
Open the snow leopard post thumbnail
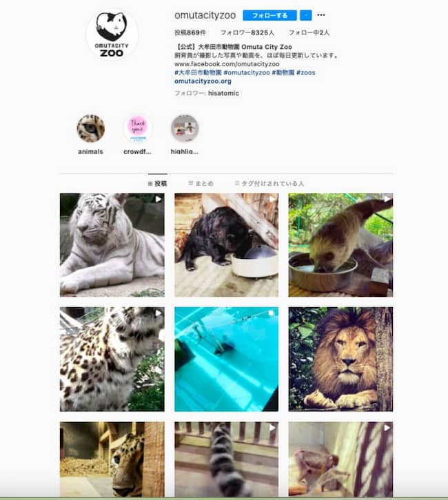tap(112, 359)
